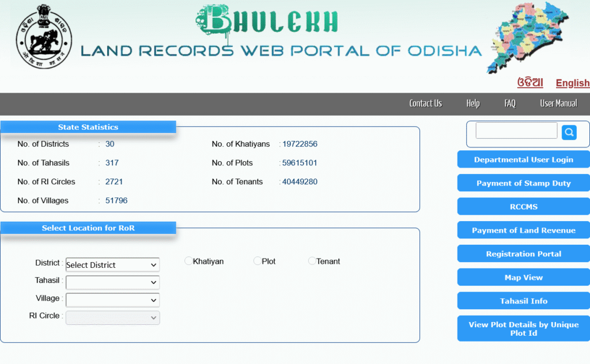The height and width of the screenshot is (364, 590).
Task: Visit the Registration Portal
Action: [x=523, y=254]
